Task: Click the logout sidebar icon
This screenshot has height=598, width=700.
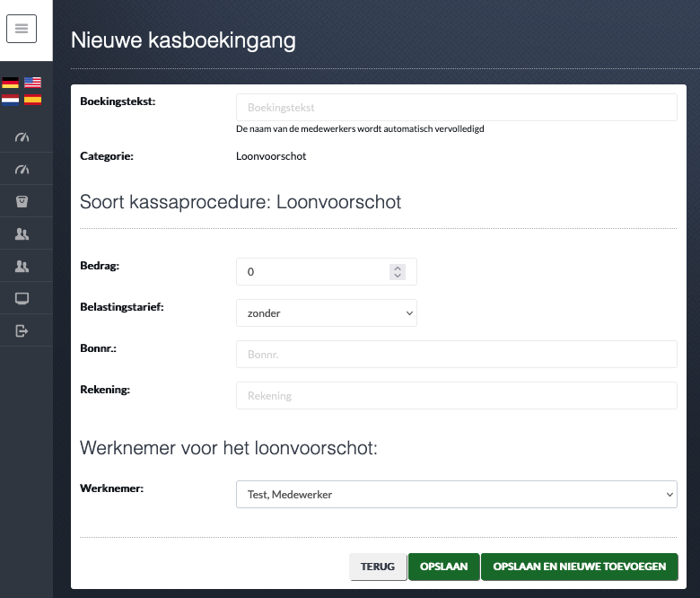Action: point(22,331)
